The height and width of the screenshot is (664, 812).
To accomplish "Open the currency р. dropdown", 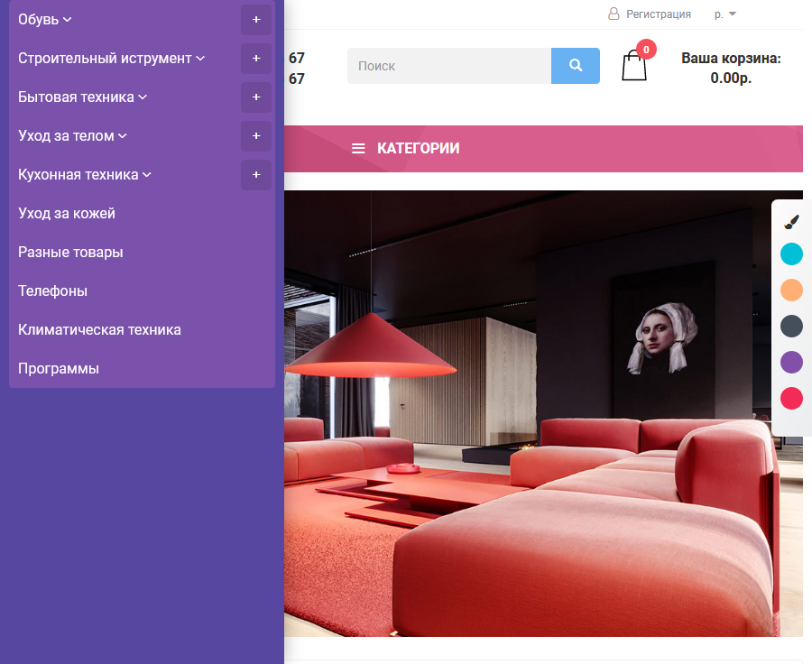I will [725, 14].
